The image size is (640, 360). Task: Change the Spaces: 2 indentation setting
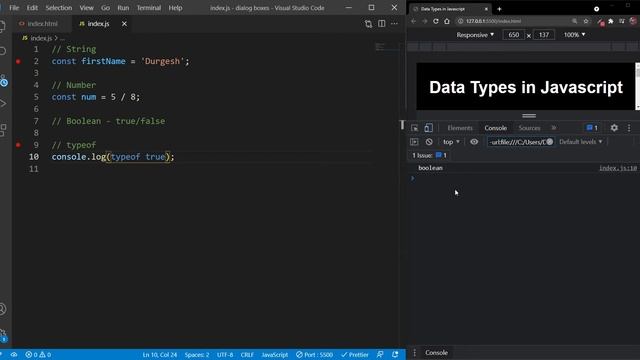(x=197, y=354)
